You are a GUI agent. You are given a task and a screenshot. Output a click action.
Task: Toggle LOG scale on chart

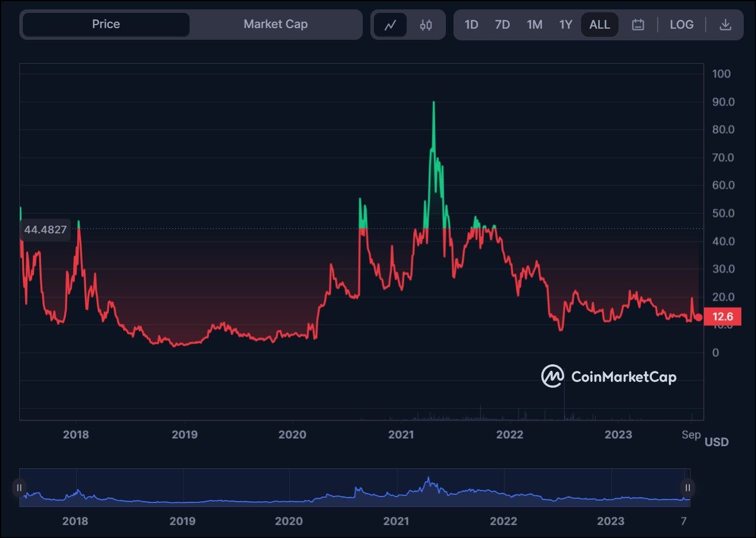coord(682,25)
